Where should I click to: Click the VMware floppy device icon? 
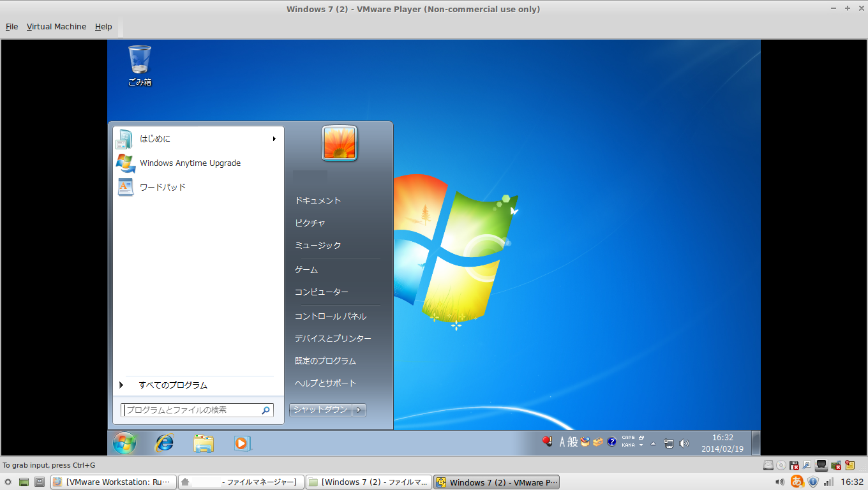[795, 465]
